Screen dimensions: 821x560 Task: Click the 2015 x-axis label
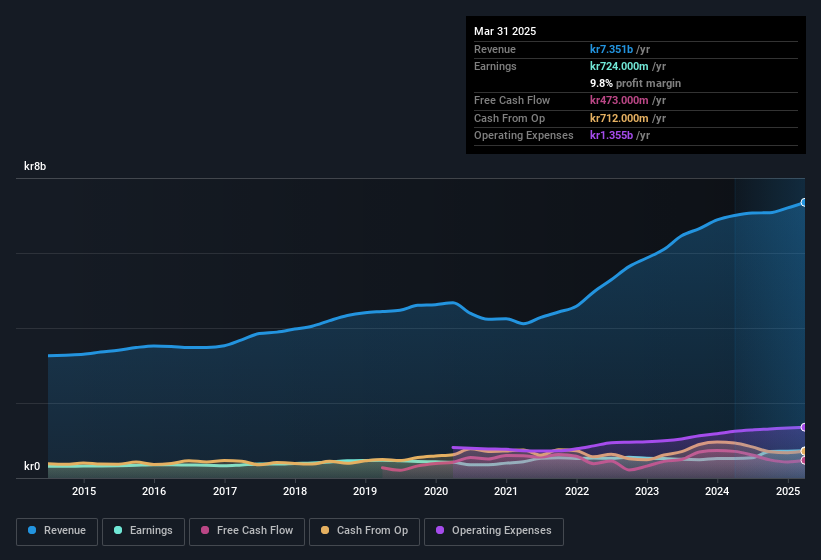point(84,491)
